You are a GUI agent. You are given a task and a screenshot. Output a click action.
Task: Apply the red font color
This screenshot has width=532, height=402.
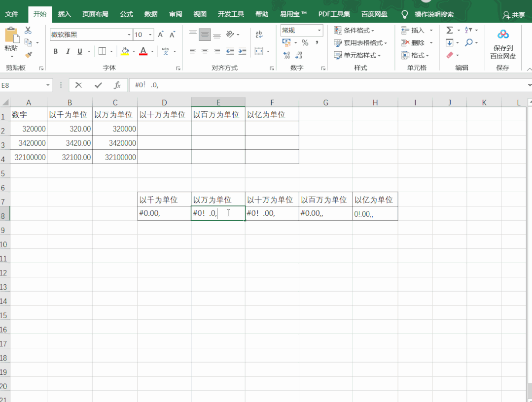point(143,51)
